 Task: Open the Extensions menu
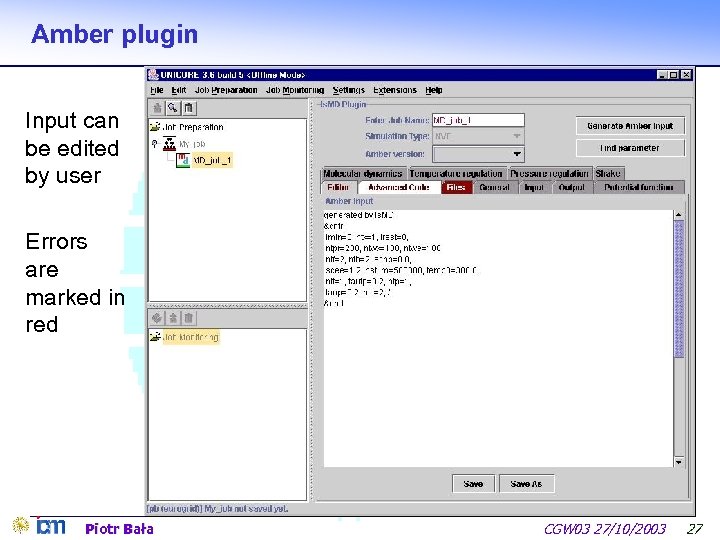click(395, 90)
